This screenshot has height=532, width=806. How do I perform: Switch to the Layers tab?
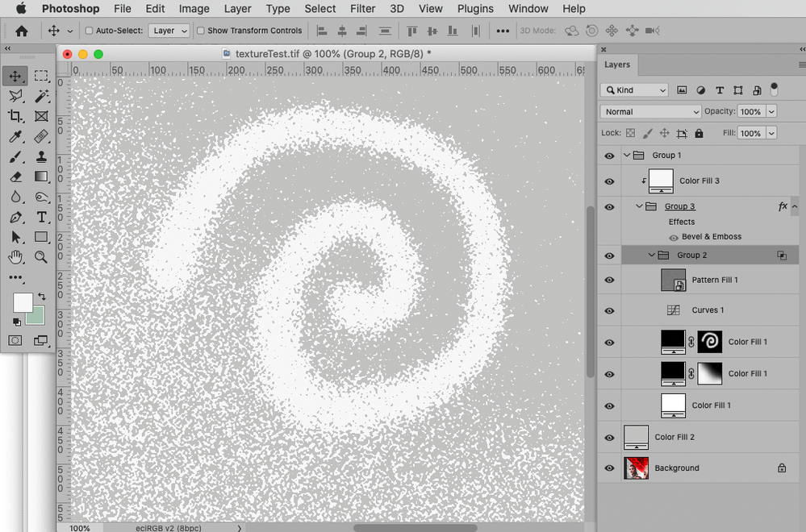617,64
